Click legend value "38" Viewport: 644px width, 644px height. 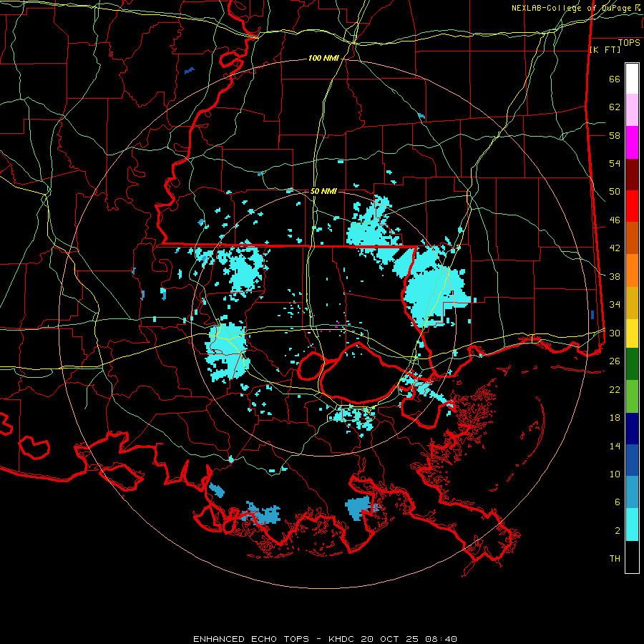(615, 277)
